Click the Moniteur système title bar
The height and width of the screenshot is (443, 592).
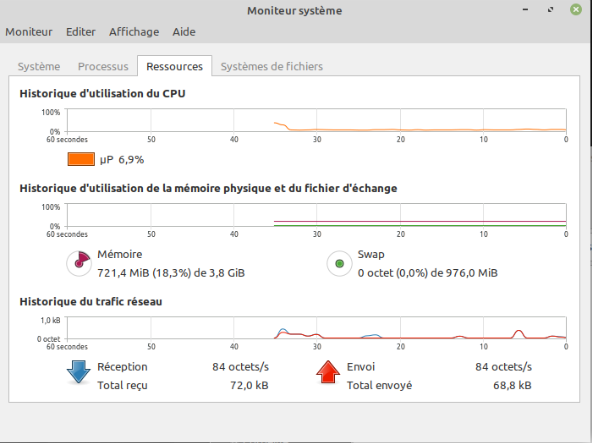click(294, 10)
